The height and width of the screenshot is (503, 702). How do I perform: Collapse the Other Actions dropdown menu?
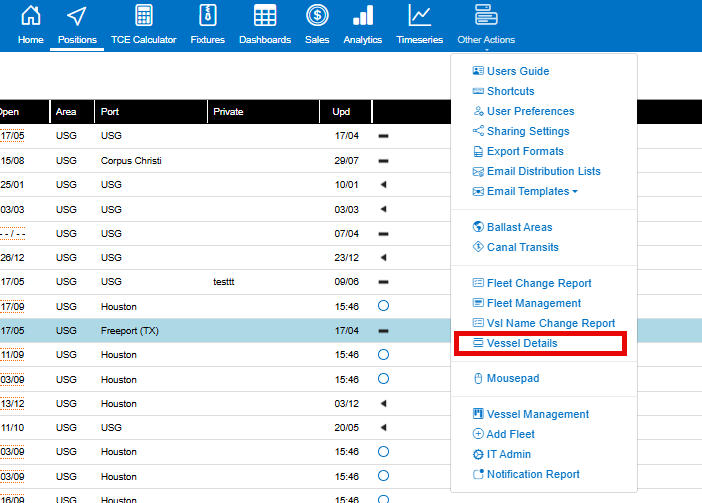(x=486, y=24)
